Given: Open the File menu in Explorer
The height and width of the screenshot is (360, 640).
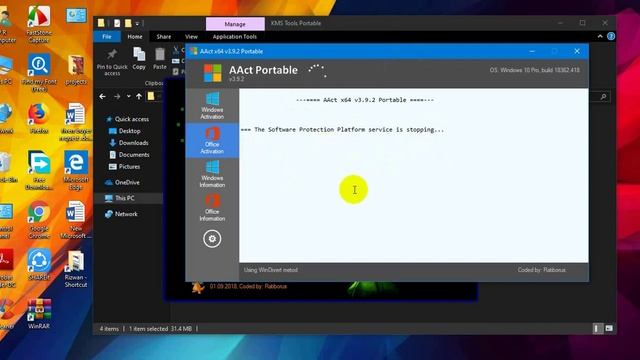Looking at the screenshot, I should pyautogui.click(x=107, y=36).
